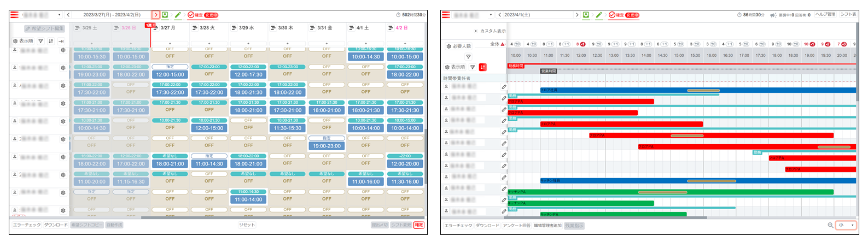The width and height of the screenshot is (868, 248).
Task: Open the zoom size dropdown showing 小
Action: point(846,225)
